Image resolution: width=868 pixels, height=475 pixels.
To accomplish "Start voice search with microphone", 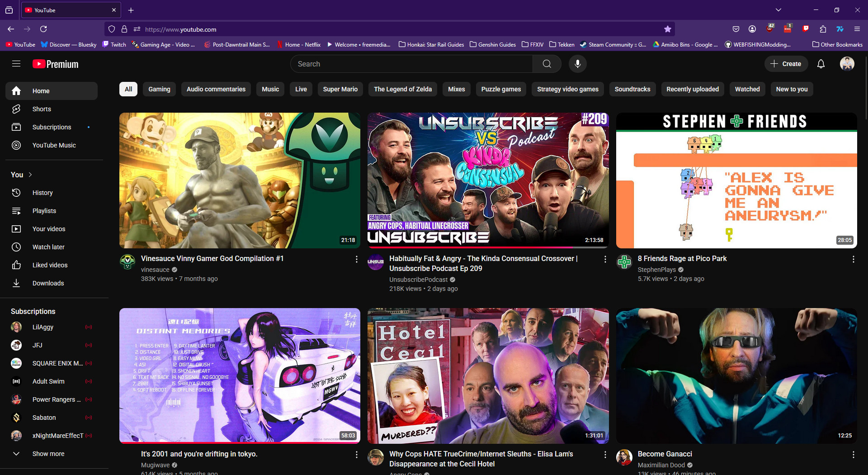I will point(577,64).
